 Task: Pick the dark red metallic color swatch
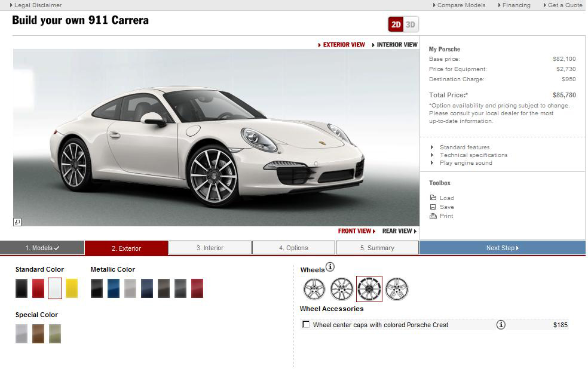pos(197,288)
